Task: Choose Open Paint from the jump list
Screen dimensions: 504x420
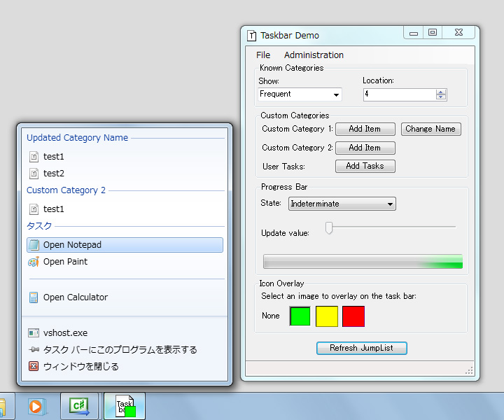Action: (125, 262)
